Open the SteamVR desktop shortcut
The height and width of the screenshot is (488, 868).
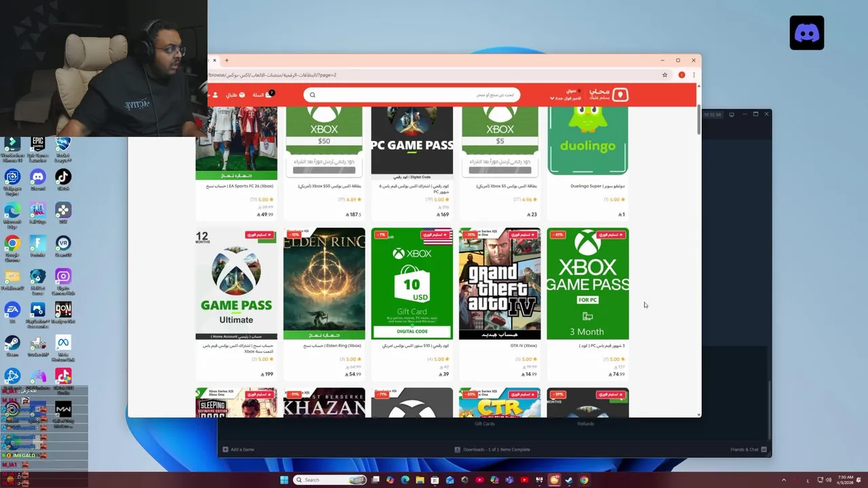click(x=63, y=246)
